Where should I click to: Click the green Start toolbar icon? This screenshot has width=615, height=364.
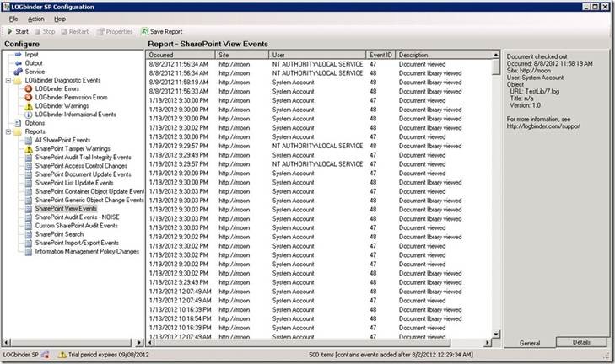[10, 31]
